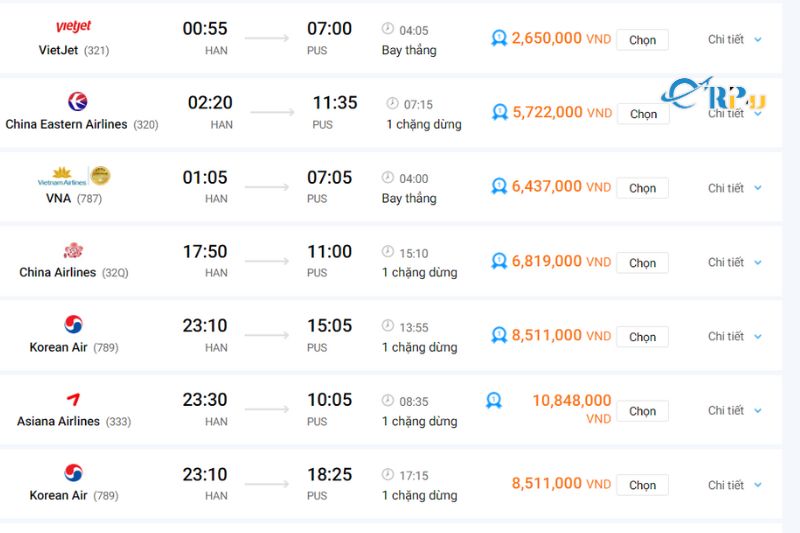Choose the VietJet 00:55 flight with Chọn

[642, 40]
